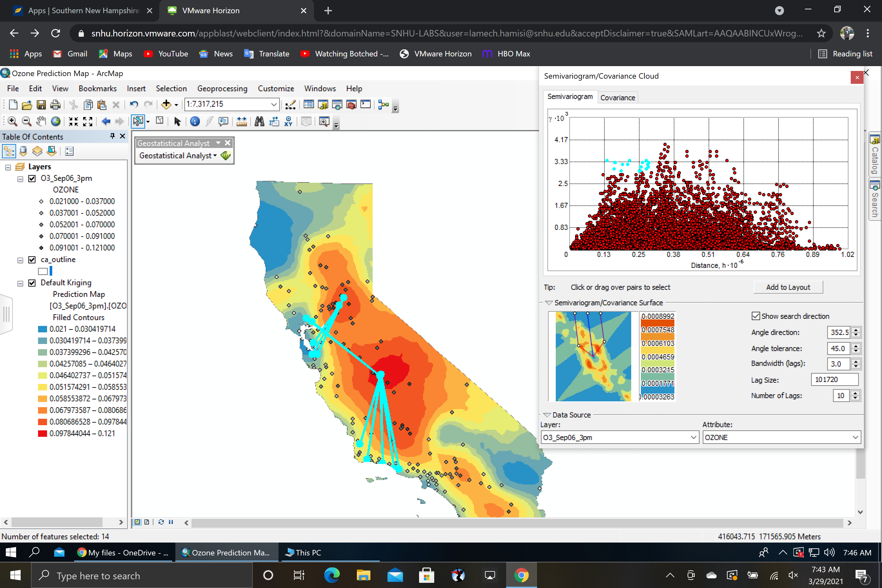Image resolution: width=882 pixels, height=588 pixels.
Task: Open the Catalog side tab
Action: pyautogui.click(x=875, y=154)
